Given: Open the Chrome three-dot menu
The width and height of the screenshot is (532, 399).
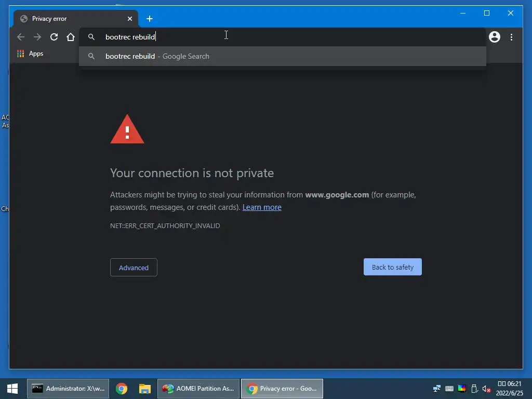Looking at the screenshot, I should (511, 37).
